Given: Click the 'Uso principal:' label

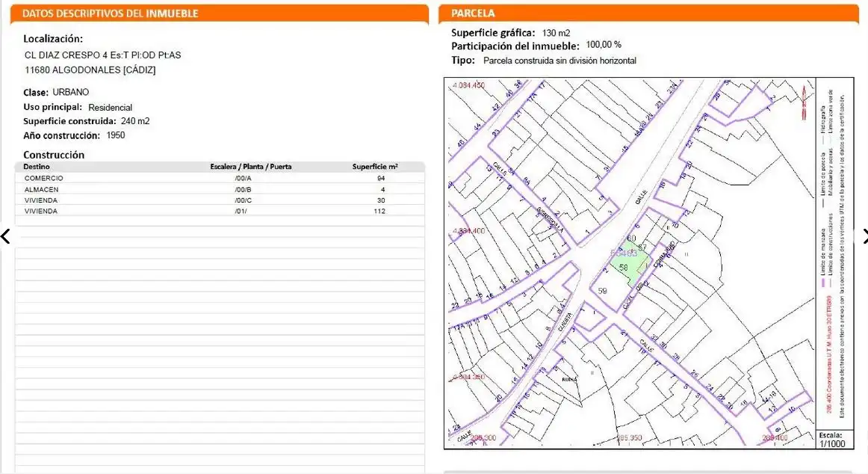Looking at the screenshot, I should 52,107.
